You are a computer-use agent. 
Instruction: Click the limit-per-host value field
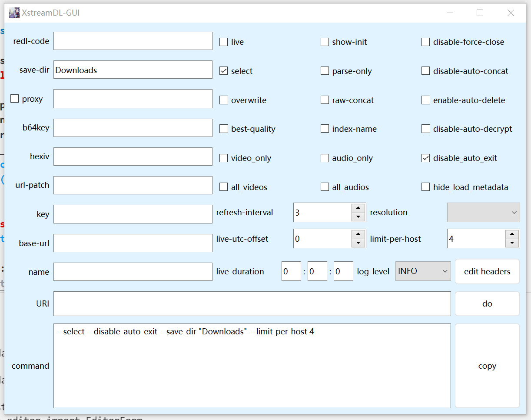tap(476, 239)
